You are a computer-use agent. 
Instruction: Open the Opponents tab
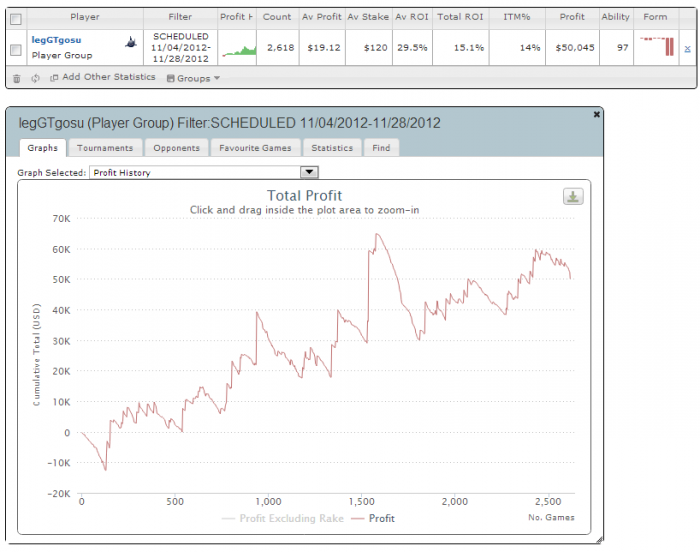(x=176, y=148)
